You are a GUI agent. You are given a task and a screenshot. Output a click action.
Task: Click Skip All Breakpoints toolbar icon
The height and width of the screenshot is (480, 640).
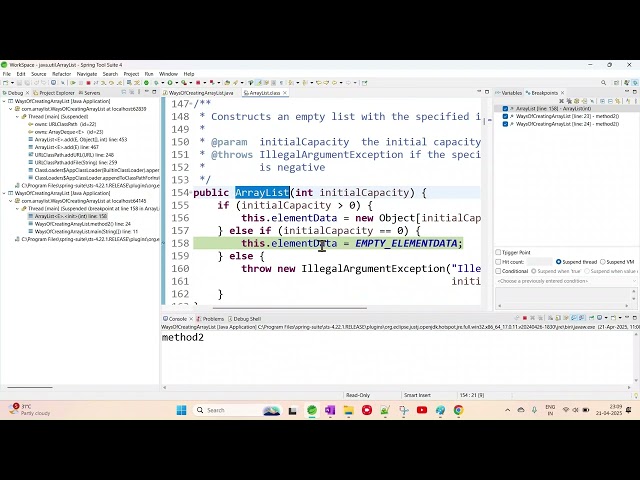tap(62, 82)
